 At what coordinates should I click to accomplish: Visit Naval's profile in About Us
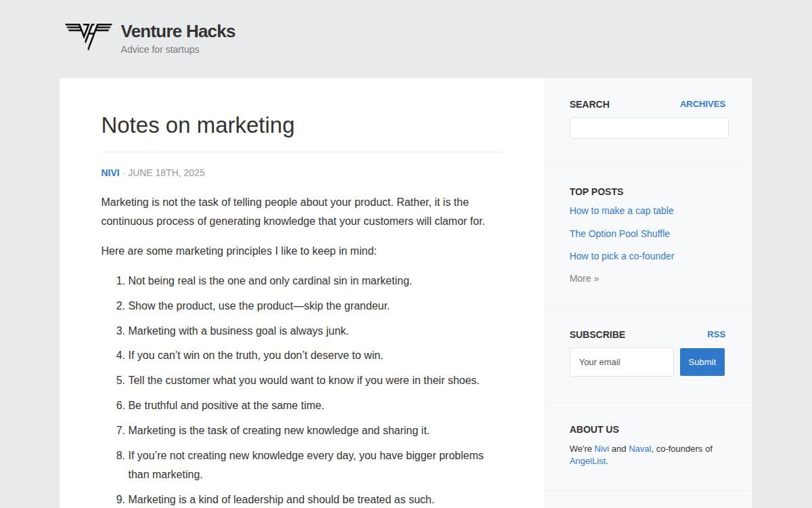pyautogui.click(x=639, y=448)
